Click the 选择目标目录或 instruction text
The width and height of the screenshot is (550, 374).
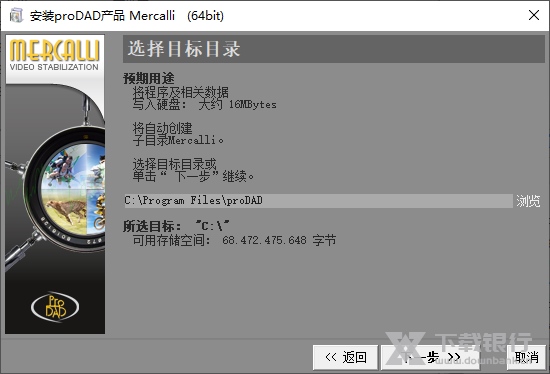point(175,164)
